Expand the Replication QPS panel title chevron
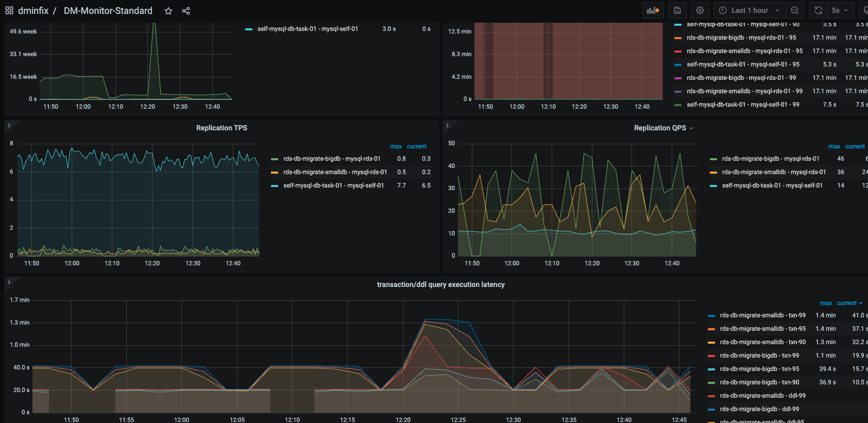 (x=691, y=128)
